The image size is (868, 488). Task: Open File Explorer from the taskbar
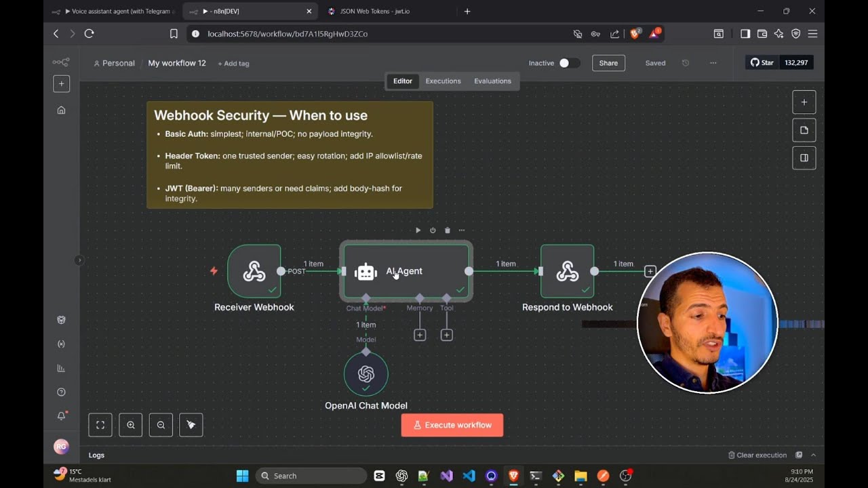[x=580, y=476]
